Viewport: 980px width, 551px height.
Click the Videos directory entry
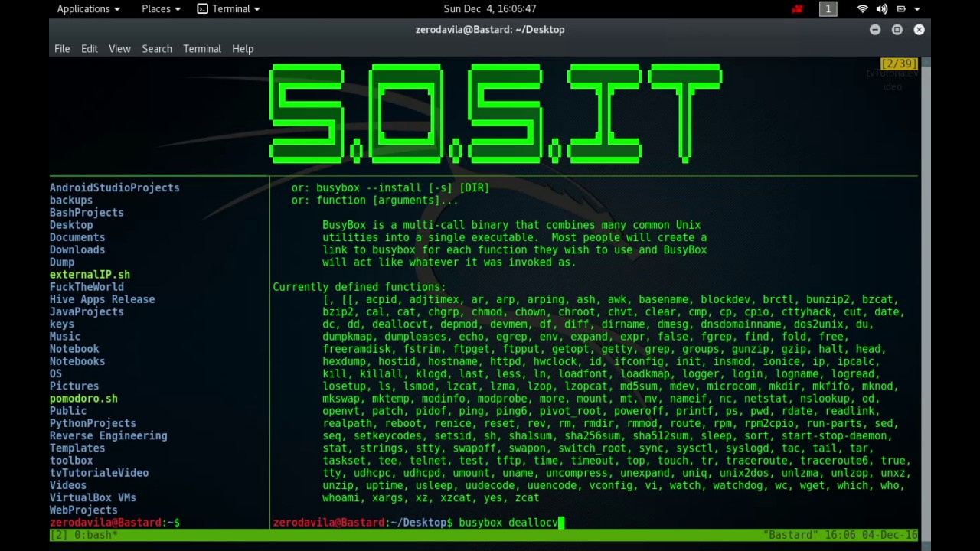tap(68, 485)
